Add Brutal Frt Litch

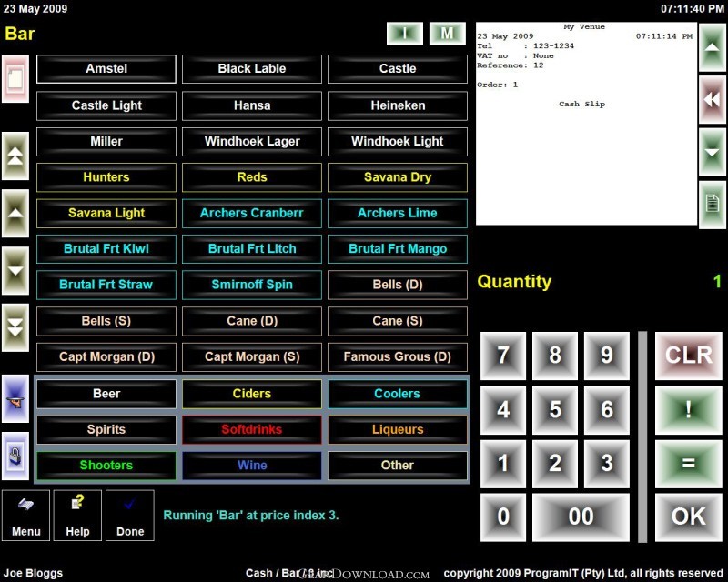click(252, 249)
